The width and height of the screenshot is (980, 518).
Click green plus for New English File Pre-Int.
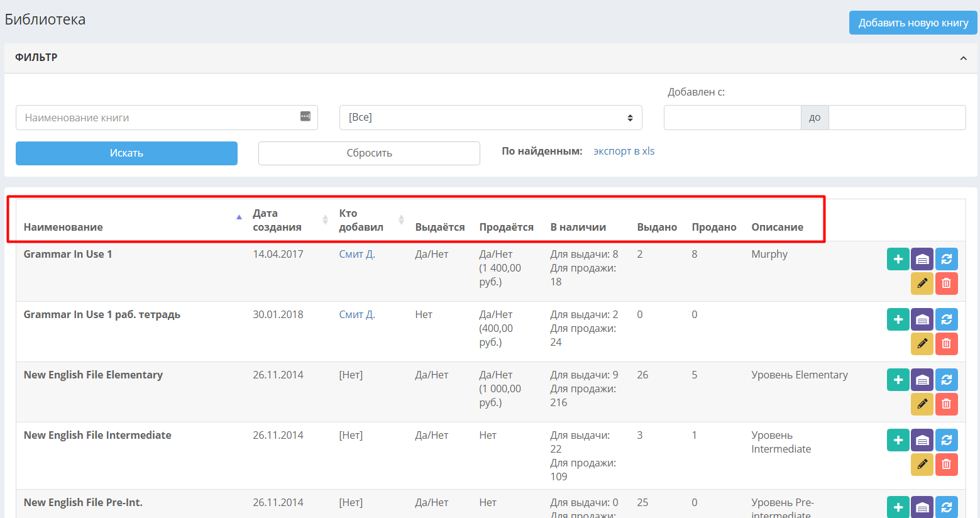pos(898,507)
